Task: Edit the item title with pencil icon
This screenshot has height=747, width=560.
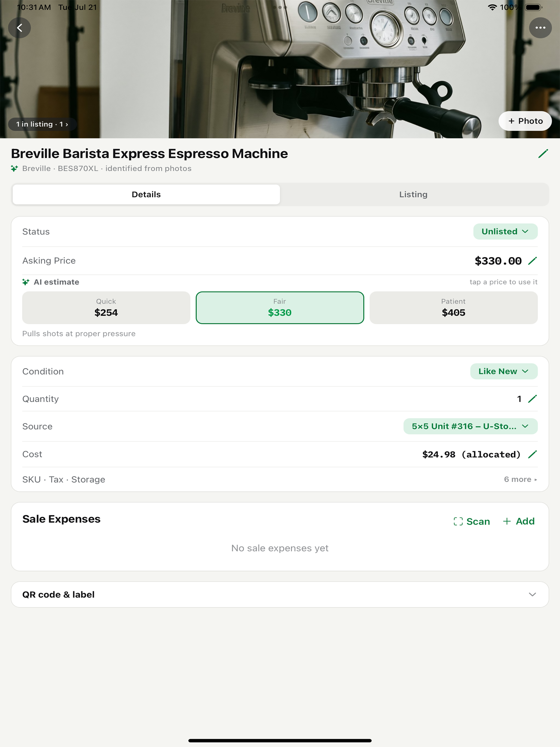Action: [x=543, y=154]
